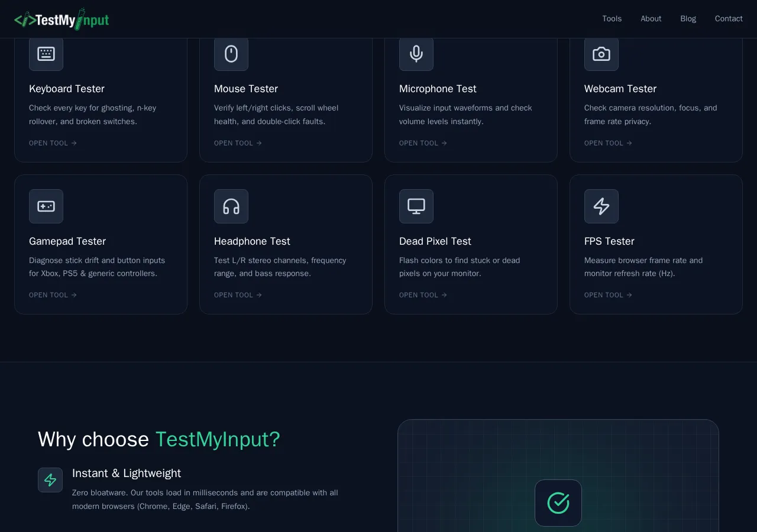Screen dimensions: 757x532
Task: Click the mouse icon on Mouse Tester card
Action: (x=231, y=54)
